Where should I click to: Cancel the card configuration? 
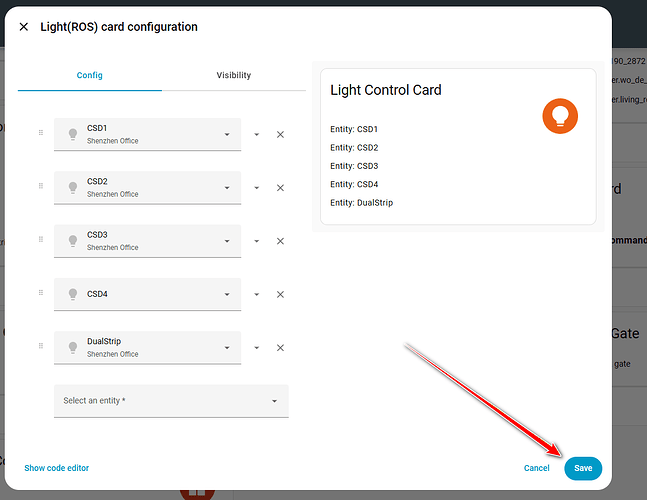[x=536, y=468]
